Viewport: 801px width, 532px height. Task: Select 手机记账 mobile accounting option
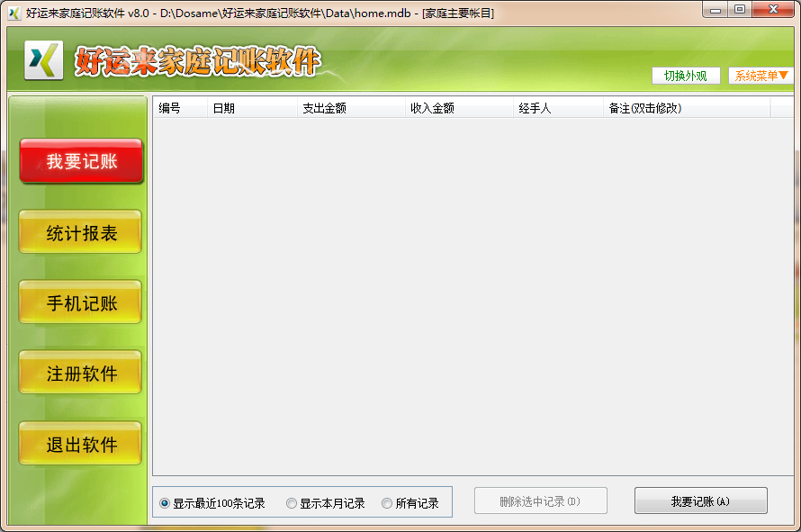80,302
